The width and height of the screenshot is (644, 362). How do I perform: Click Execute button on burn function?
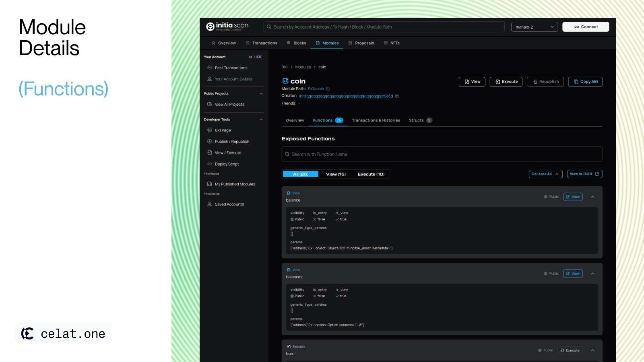pos(570,350)
